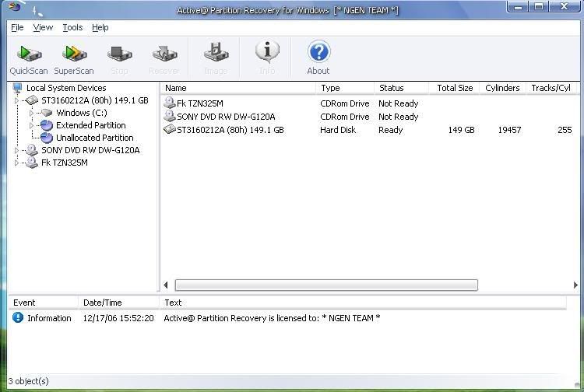The height and width of the screenshot is (392, 584).
Task: Click the licensed to NGEN TEAM log text
Action: click(272, 318)
